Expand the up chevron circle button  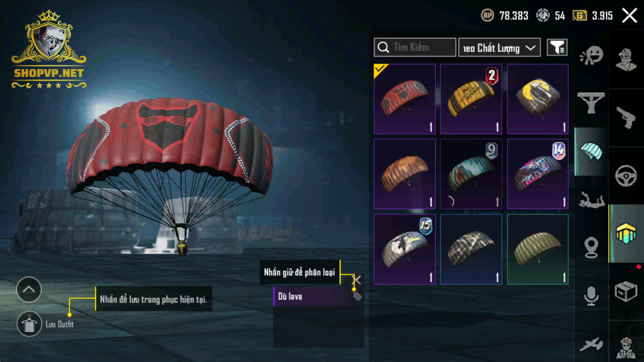[29, 290]
